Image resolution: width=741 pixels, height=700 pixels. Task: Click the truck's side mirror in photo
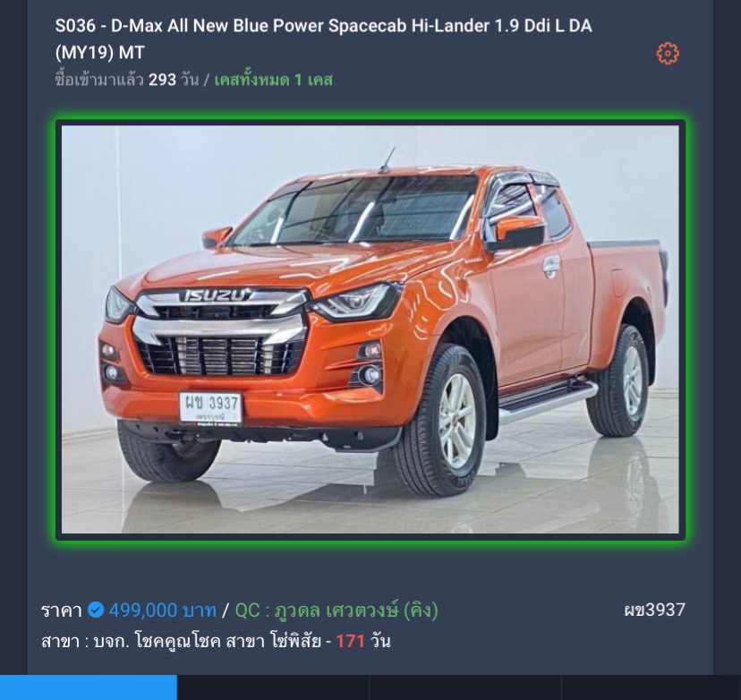point(516,233)
